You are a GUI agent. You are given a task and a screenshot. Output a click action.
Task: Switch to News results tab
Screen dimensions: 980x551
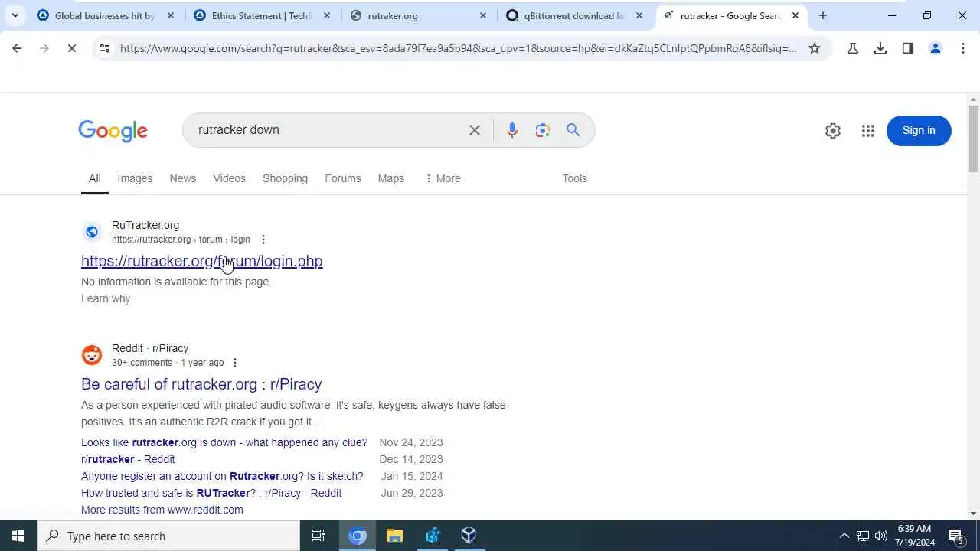click(182, 178)
